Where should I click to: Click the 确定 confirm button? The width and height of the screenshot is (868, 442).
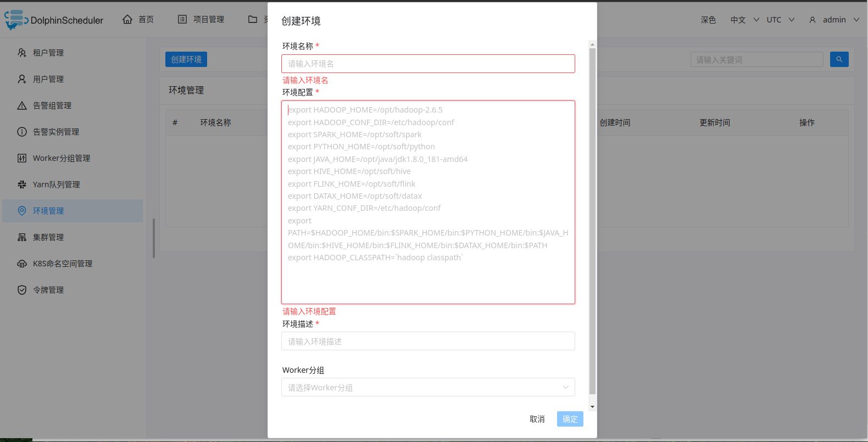pos(570,419)
